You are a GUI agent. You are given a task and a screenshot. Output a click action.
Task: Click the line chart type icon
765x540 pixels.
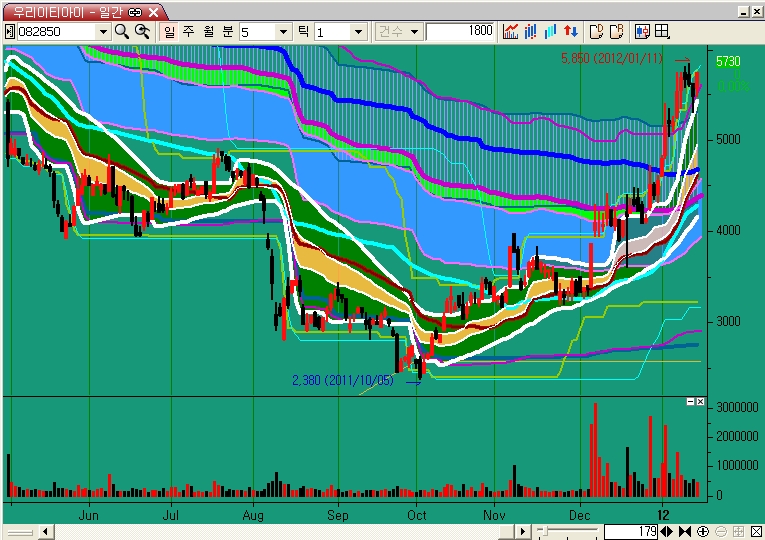coord(511,31)
